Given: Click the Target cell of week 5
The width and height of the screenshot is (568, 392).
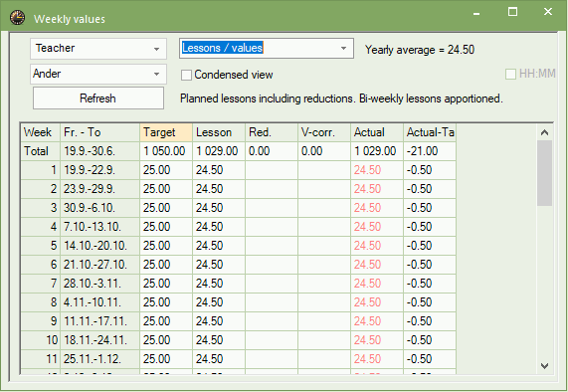Looking at the screenshot, I should pos(166,246).
